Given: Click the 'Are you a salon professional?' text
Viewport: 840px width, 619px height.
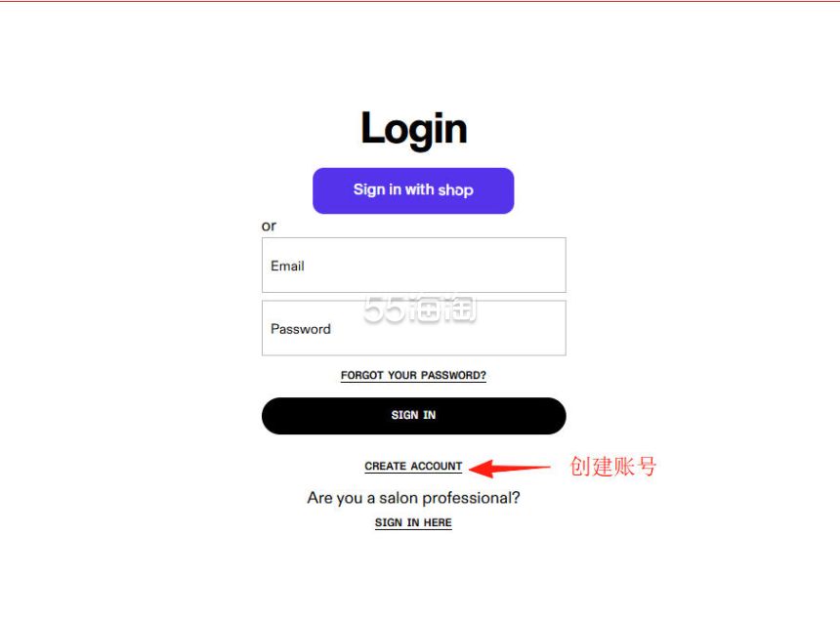Looking at the screenshot, I should [413, 498].
